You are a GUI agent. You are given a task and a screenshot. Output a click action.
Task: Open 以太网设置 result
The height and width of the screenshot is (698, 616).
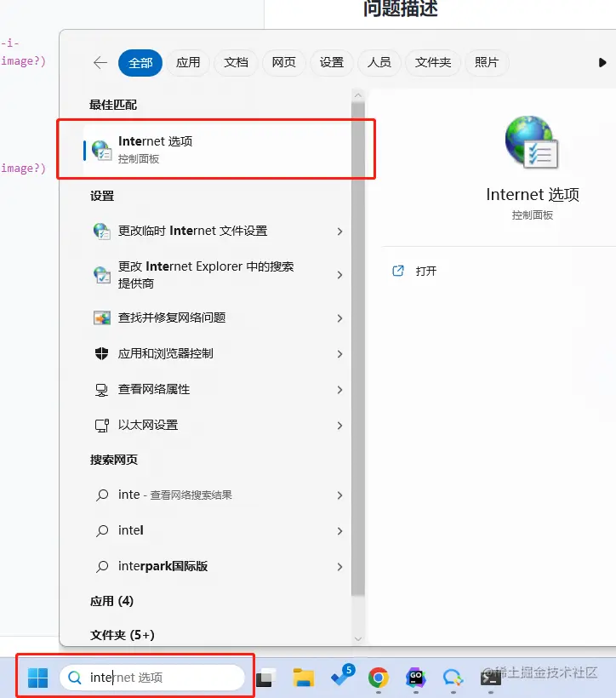[217, 425]
